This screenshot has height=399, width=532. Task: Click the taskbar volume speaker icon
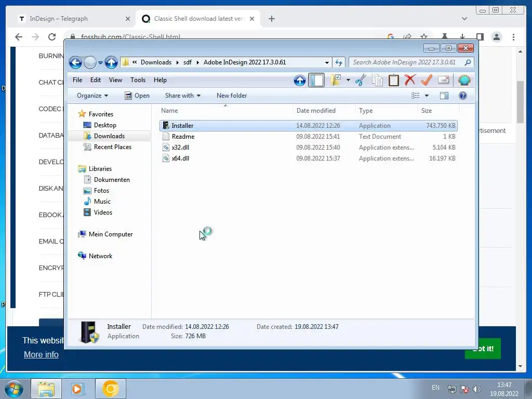tap(477, 389)
